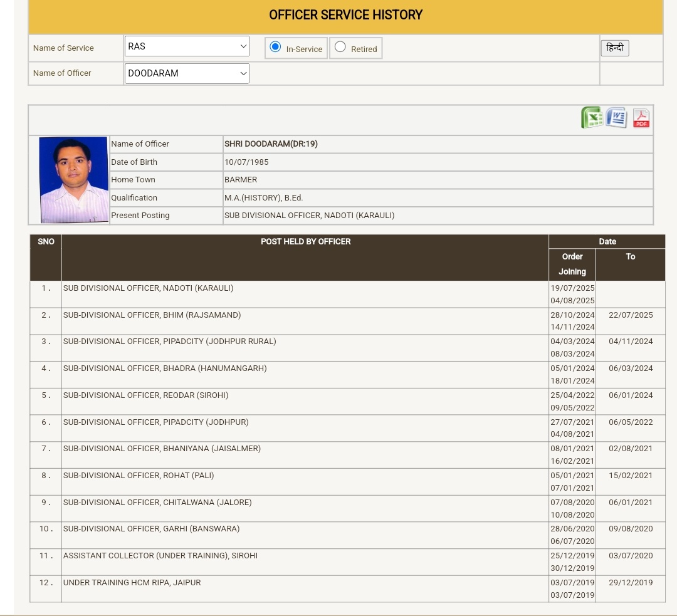Click date of birth 10/07/1985

pyautogui.click(x=246, y=162)
